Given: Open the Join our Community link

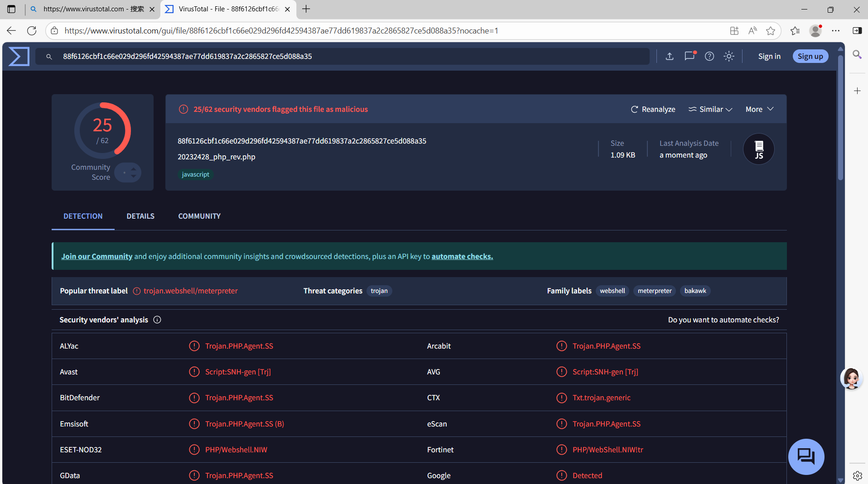Looking at the screenshot, I should (x=97, y=256).
